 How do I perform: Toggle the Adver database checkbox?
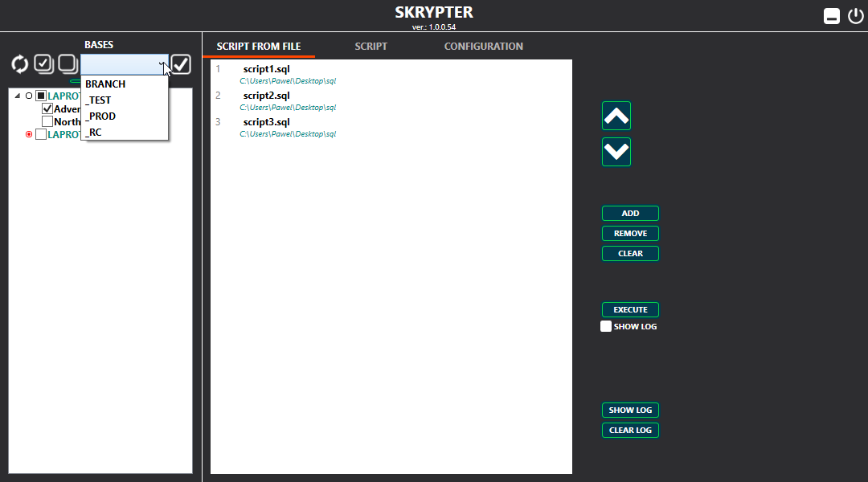(x=47, y=108)
